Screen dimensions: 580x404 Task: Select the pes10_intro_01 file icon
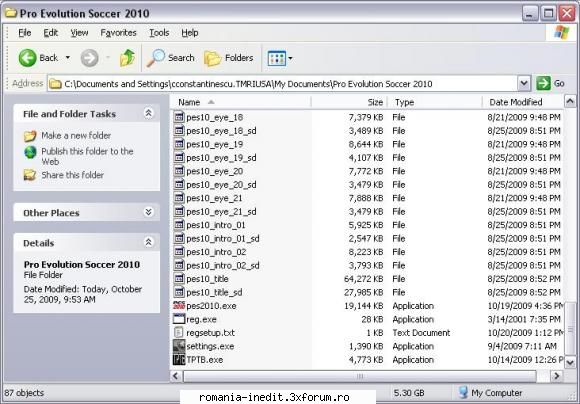click(179, 225)
